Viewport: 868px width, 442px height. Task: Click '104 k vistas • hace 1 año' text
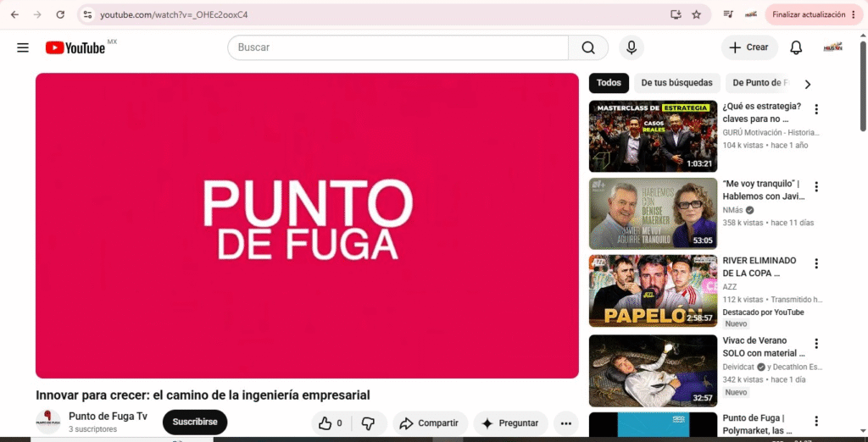click(x=765, y=146)
